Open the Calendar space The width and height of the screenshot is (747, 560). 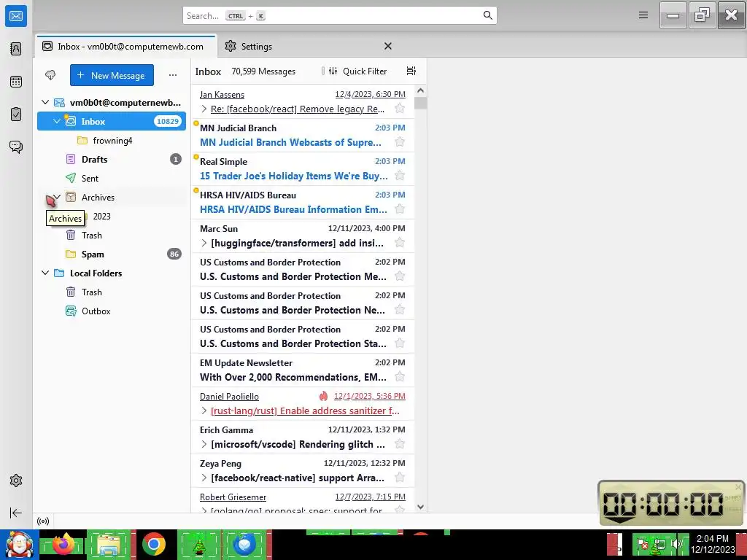[16, 82]
